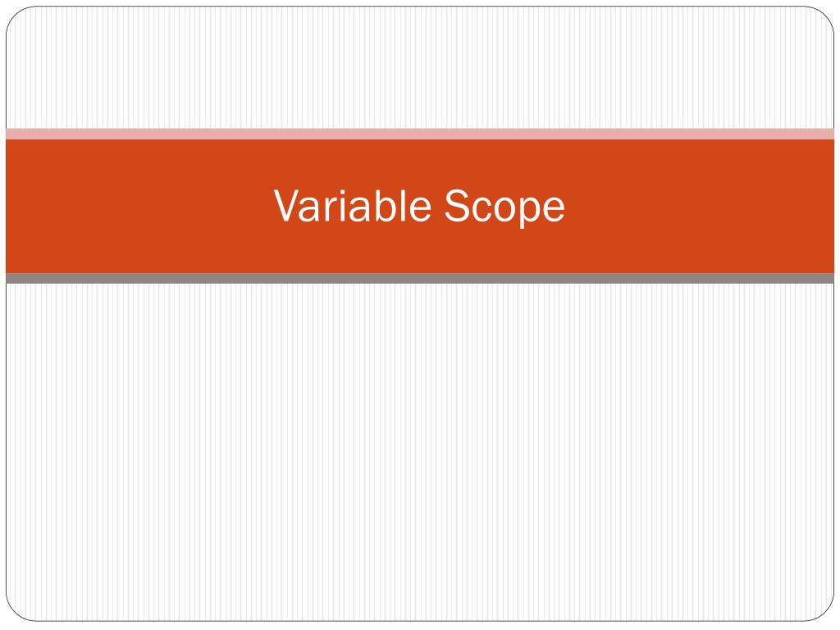Click the "Variable Scope" slide title

pos(419,206)
